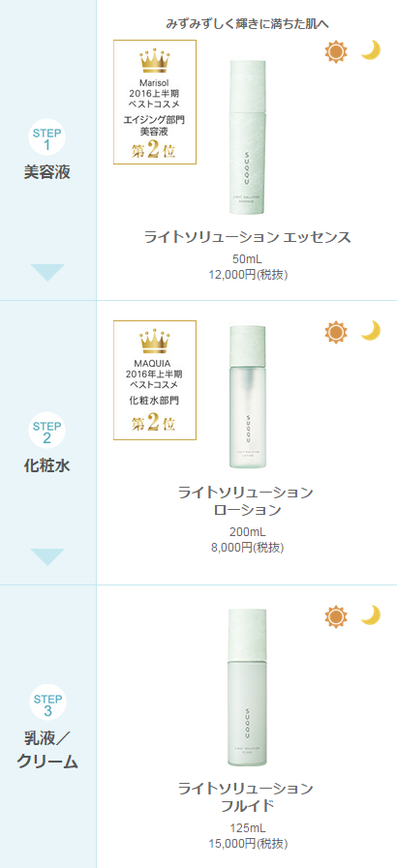Select the essence bottle product image
397x868 pixels.
click(x=248, y=130)
